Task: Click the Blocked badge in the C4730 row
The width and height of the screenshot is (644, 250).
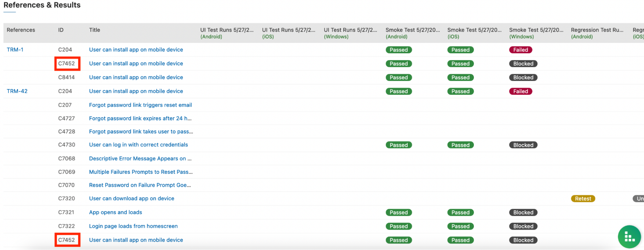Action: click(x=523, y=145)
